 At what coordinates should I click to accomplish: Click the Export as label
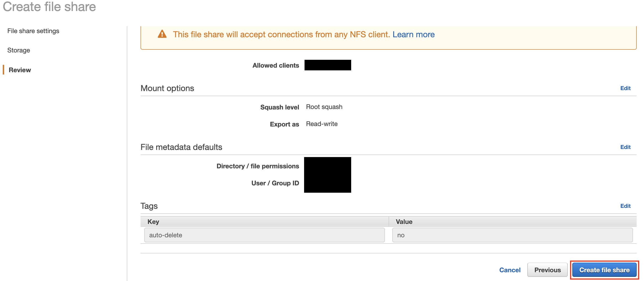coord(284,124)
